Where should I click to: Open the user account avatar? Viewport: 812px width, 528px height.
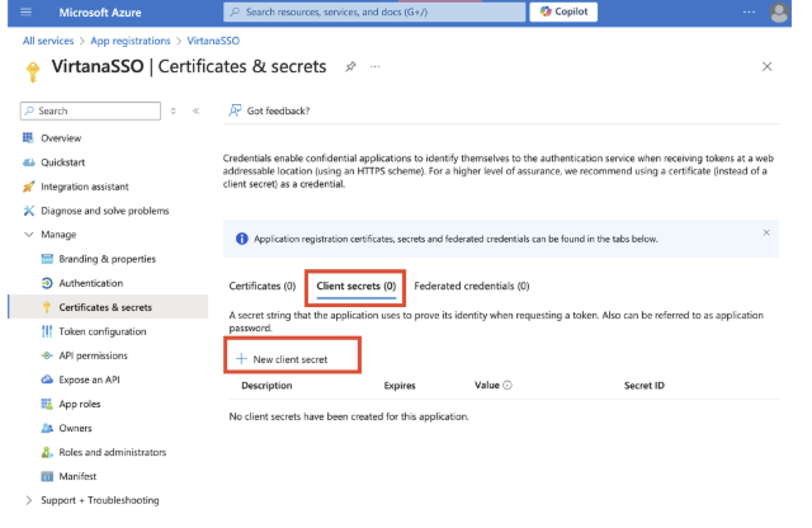778,12
